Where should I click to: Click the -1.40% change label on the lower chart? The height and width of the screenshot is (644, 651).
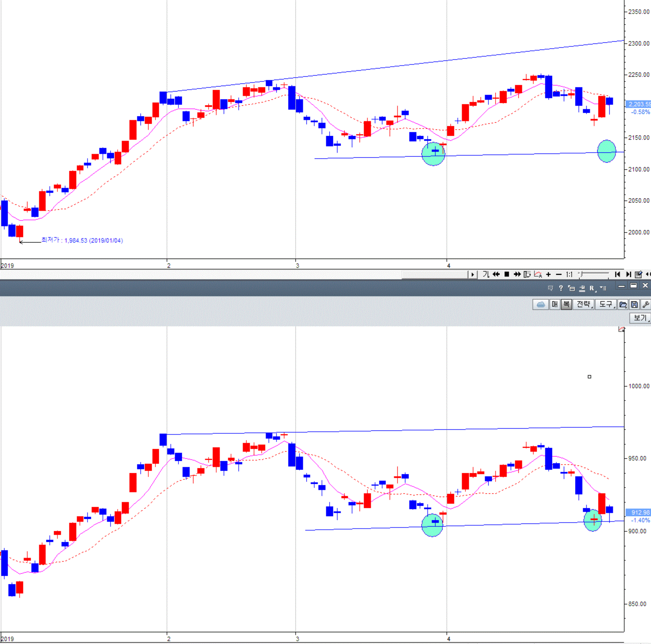click(641, 520)
